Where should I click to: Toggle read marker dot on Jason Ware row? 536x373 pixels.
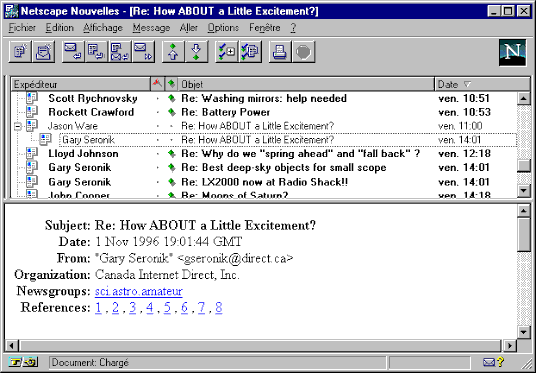pyautogui.click(x=171, y=126)
